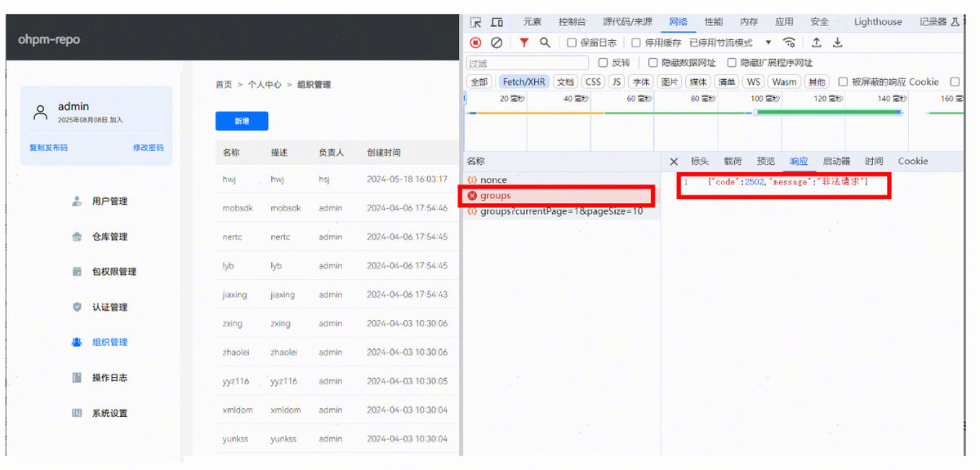Screen dimensions: 980x470
Task: Toggle the red filter funnel icon
Action: point(524,43)
